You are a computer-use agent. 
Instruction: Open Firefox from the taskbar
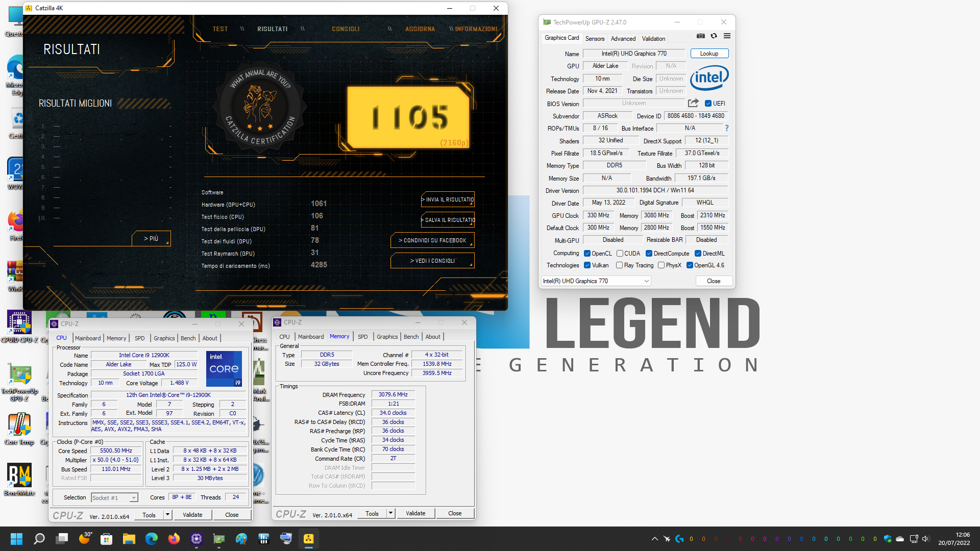click(x=174, y=539)
